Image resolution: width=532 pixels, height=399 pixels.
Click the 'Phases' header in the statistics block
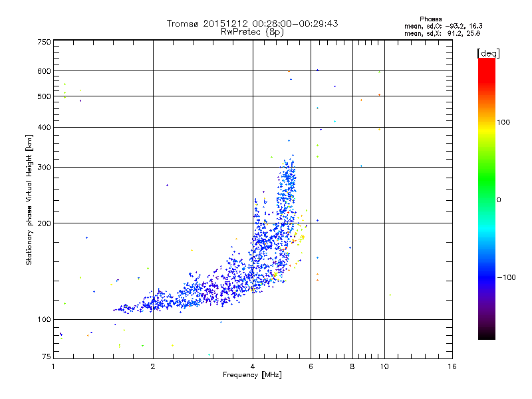click(430, 19)
